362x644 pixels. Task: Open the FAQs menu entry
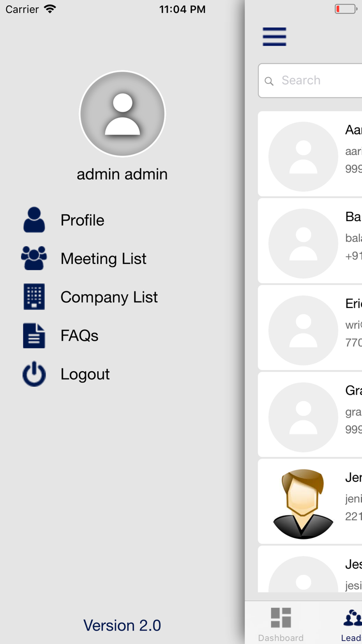pos(79,335)
